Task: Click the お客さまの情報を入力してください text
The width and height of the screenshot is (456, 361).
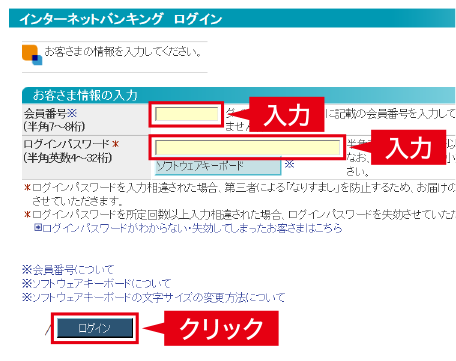Action: coord(123,52)
